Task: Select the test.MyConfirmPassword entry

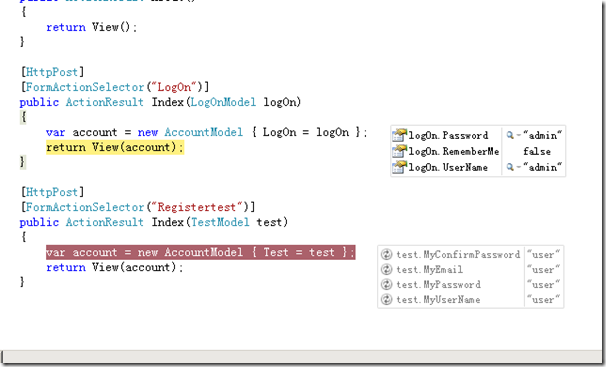Action: point(458,255)
